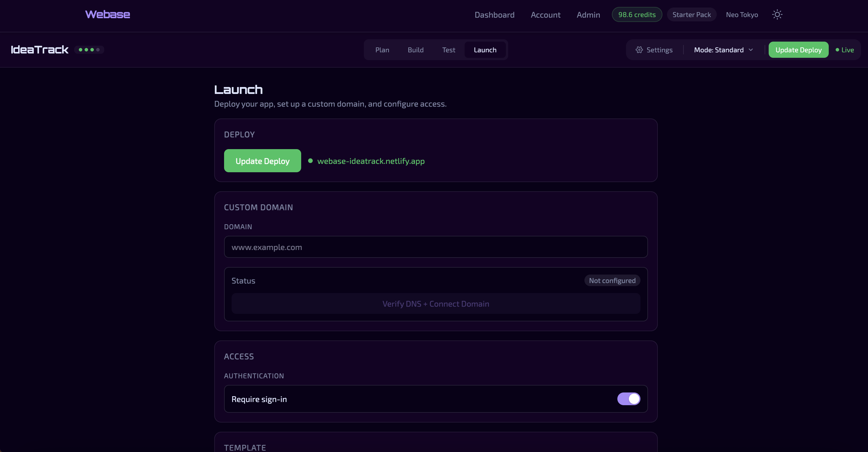Image resolution: width=868 pixels, height=452 pixels.
Task: Switch to the Build tab
Action: [416, 50]
